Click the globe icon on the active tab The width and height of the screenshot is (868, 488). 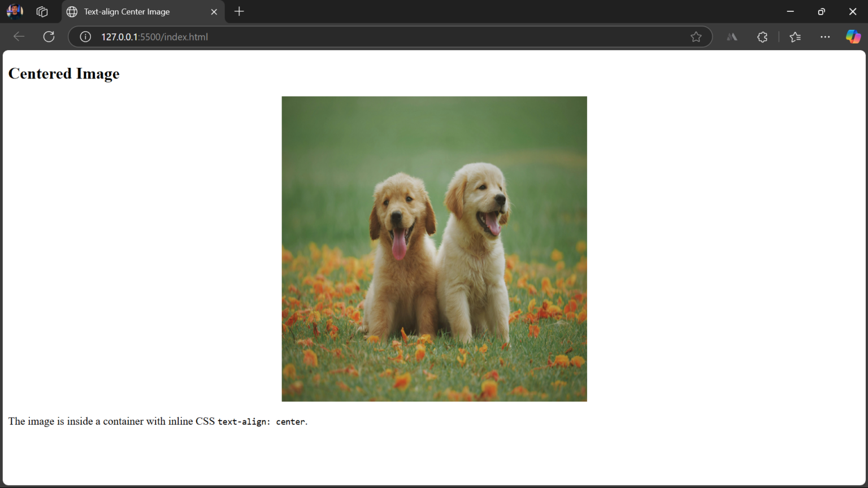click(71, 11)
